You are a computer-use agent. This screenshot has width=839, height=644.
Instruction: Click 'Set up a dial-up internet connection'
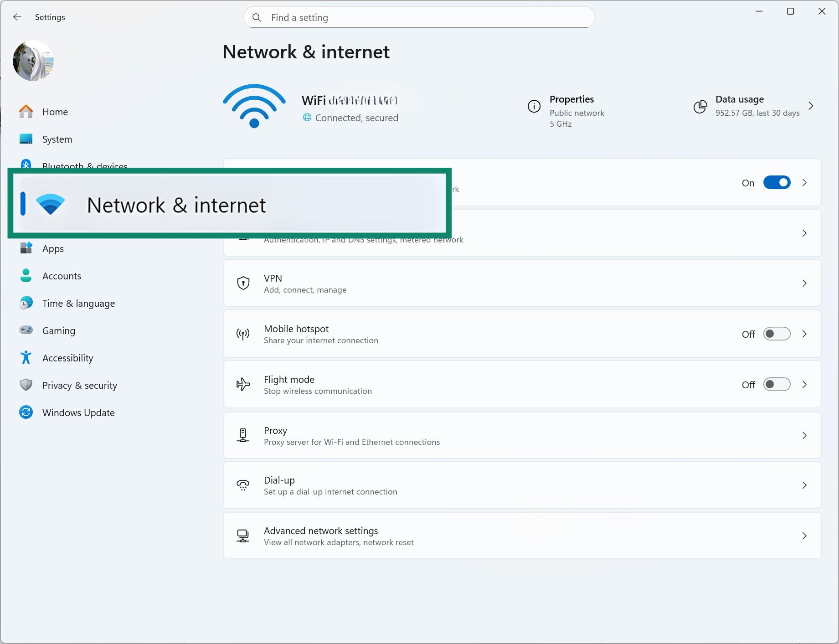(x=330, y=492)
